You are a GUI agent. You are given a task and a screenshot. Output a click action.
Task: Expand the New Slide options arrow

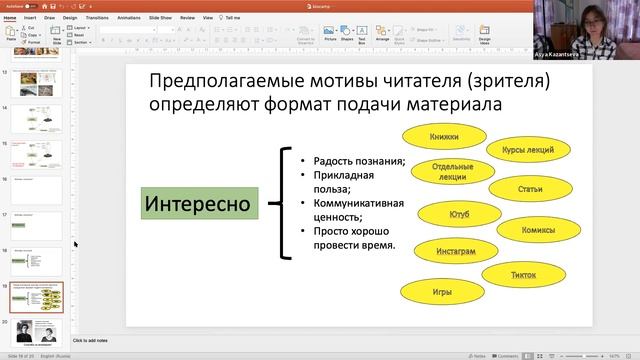[62, 30]
